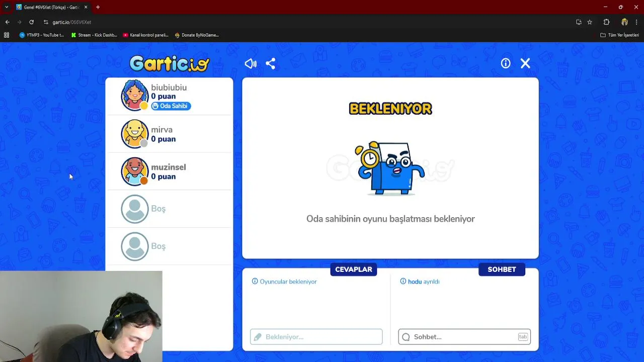Close the Gartic browser tab

click(86, 7)
